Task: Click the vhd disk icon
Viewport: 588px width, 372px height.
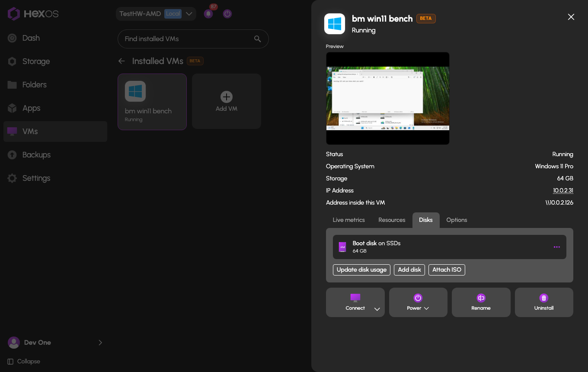Action: (342, 247)
